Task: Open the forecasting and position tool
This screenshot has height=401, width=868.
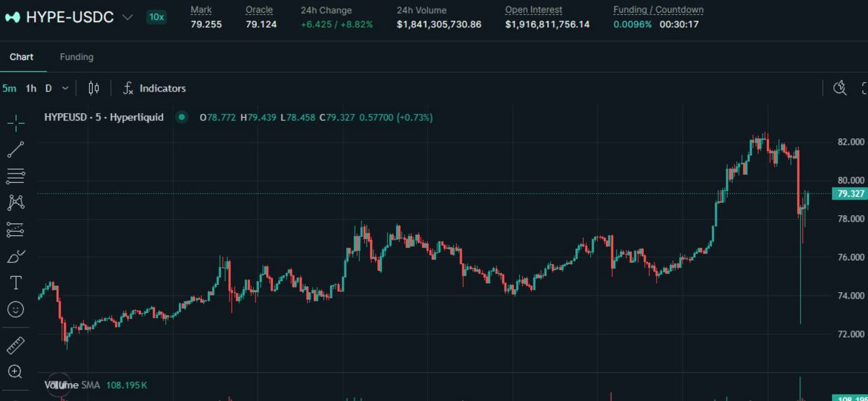Action: click(x=16, y=230)
